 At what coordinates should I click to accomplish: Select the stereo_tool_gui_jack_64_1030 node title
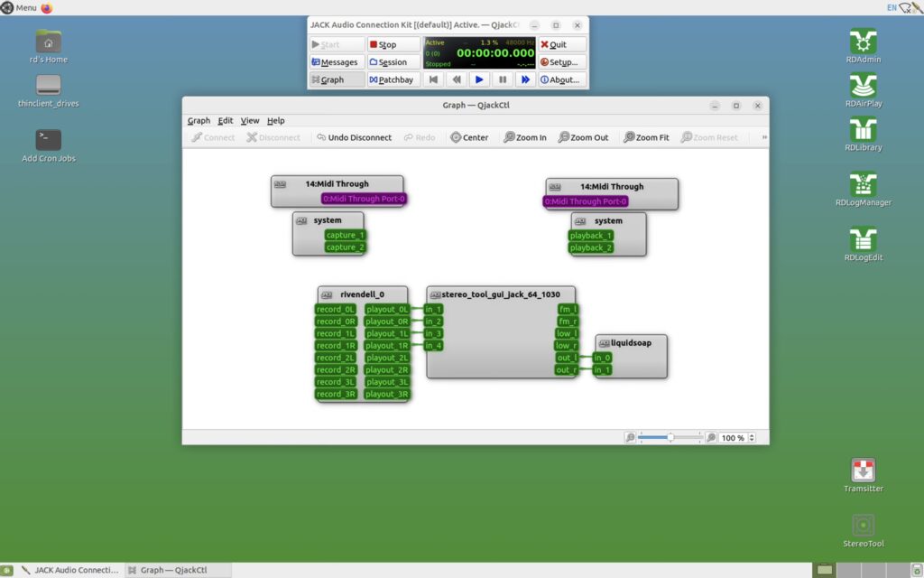501,294
